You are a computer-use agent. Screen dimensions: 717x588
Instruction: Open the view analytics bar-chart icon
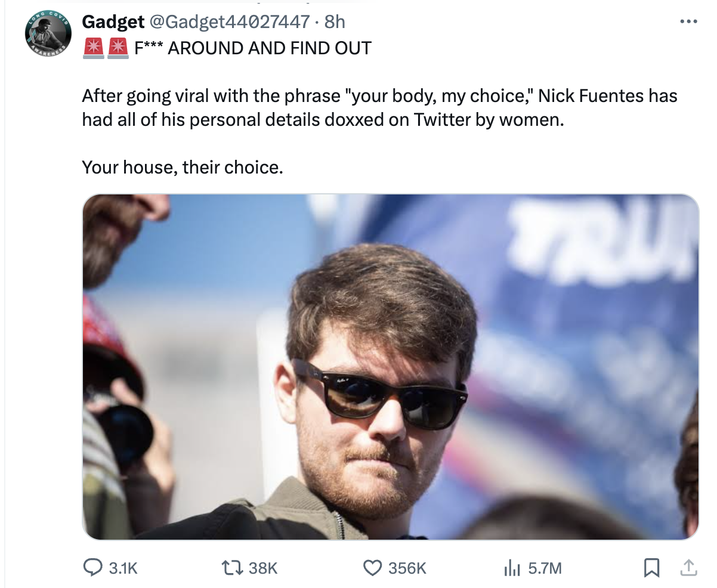point(512,568)
